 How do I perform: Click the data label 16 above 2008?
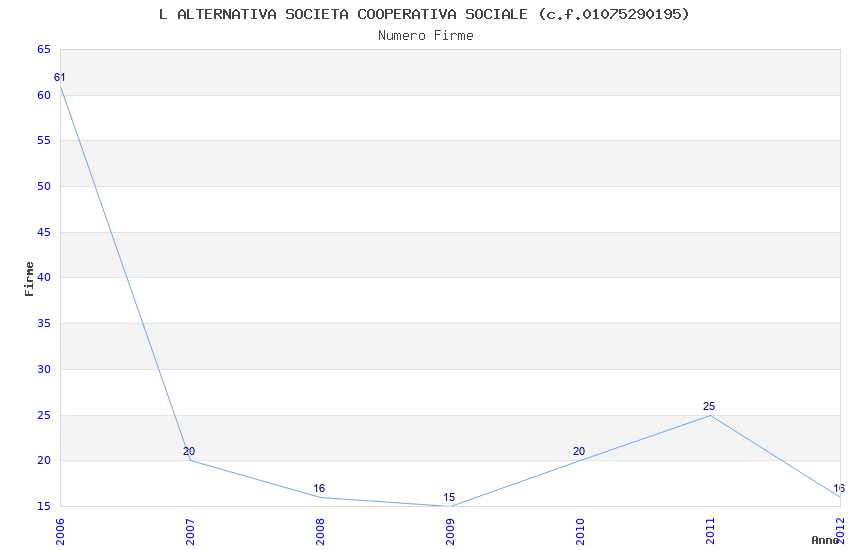tap(319, 488)
